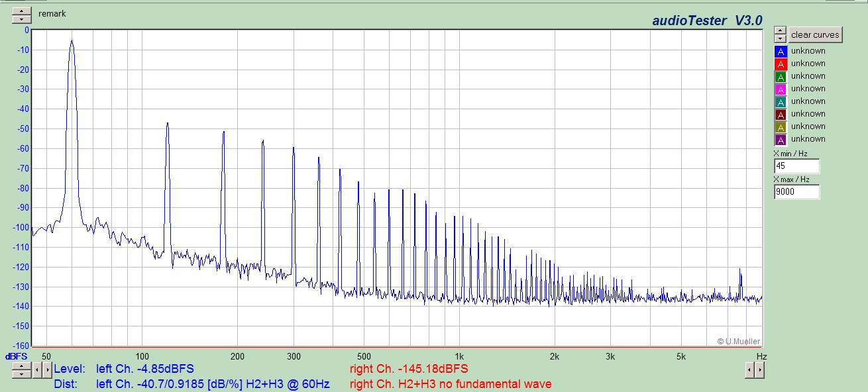The height and width of the screenshot is (392, 868).
Task: Select the olive curve A marker
Action: (781, 126)
